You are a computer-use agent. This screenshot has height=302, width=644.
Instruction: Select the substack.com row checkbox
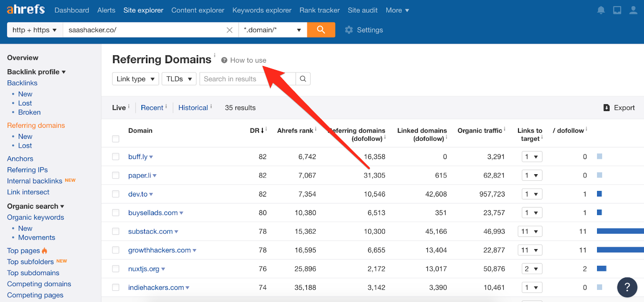tap(116, 231)
